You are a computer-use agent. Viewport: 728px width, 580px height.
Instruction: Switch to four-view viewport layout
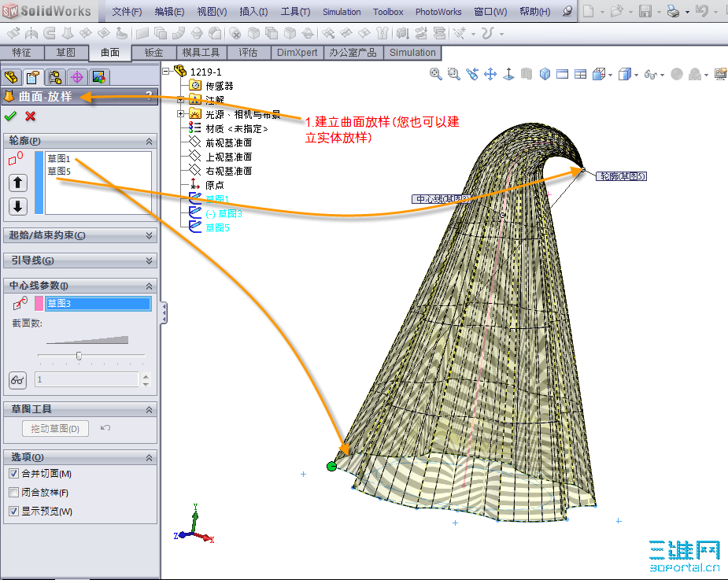pyautogui.click(x=580, y=74)
